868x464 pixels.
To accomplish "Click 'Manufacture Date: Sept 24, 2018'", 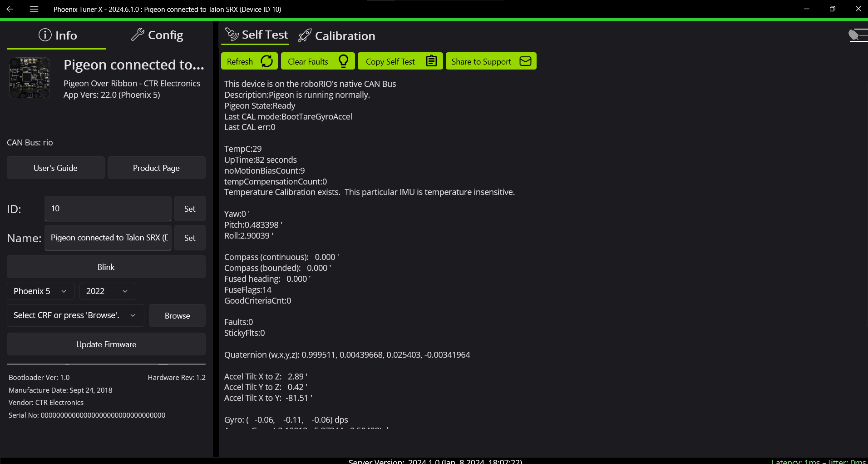I will point(60,390).
